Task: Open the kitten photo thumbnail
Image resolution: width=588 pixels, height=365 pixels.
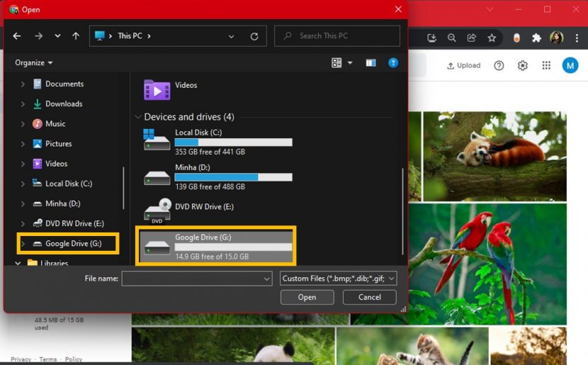Action: 412,346
